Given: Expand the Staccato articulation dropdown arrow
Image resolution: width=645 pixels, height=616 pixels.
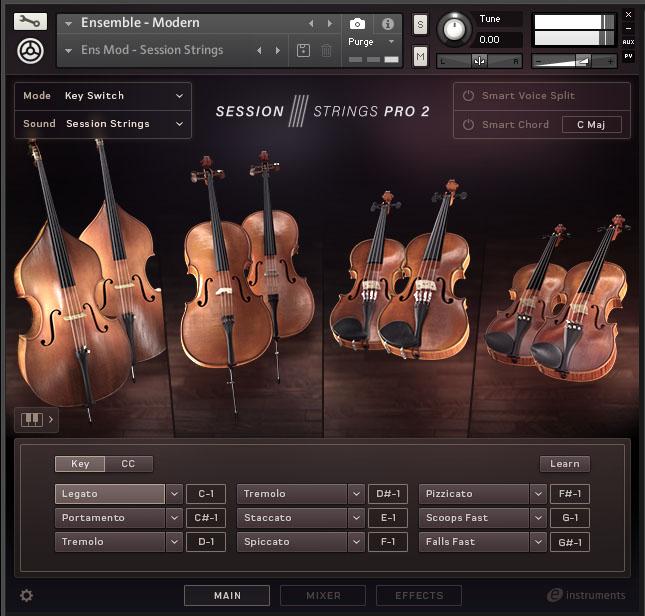Looking at the screenshot, I should pyautogui.click(x=356, y=518).
